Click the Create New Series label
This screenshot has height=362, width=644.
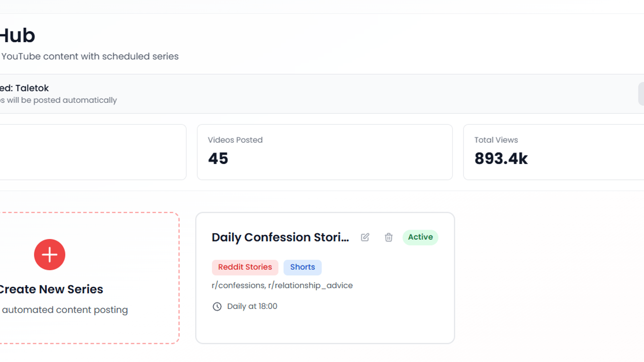pyautogui.click(x=51, y=289)
